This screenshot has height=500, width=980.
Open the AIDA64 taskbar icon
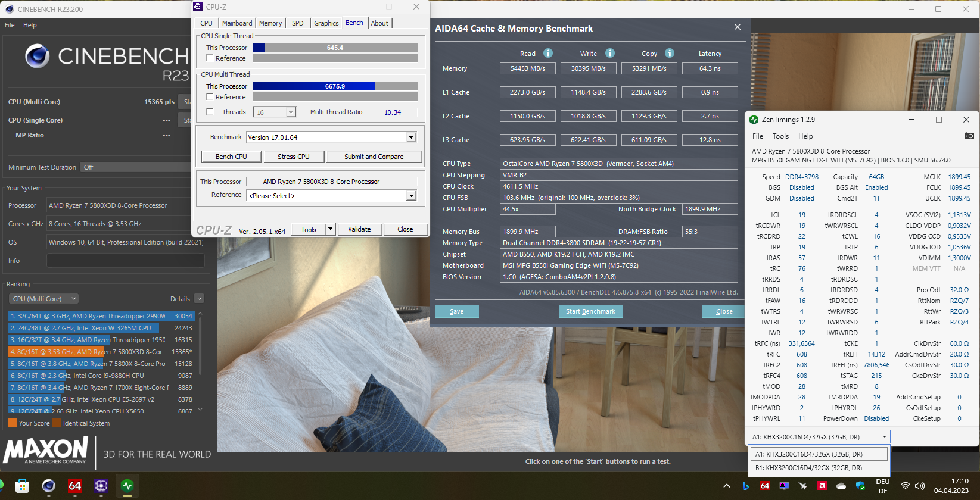coord(74,486)
